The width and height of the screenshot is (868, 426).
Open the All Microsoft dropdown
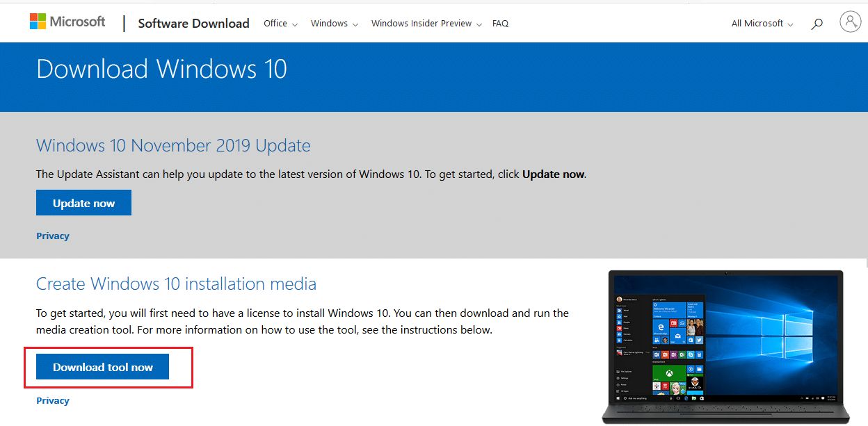coord(762,24)
